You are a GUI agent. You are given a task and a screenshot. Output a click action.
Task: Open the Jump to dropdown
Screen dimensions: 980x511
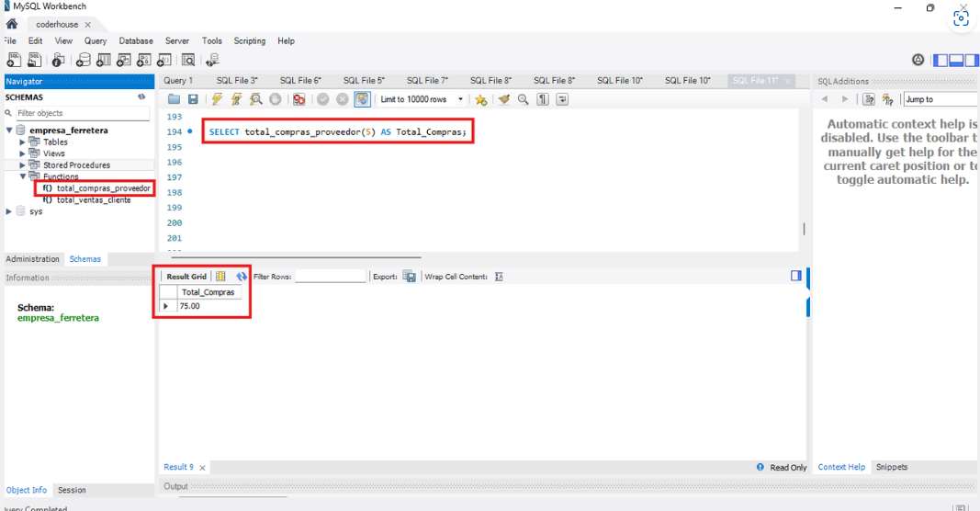[x=941, y=99]
